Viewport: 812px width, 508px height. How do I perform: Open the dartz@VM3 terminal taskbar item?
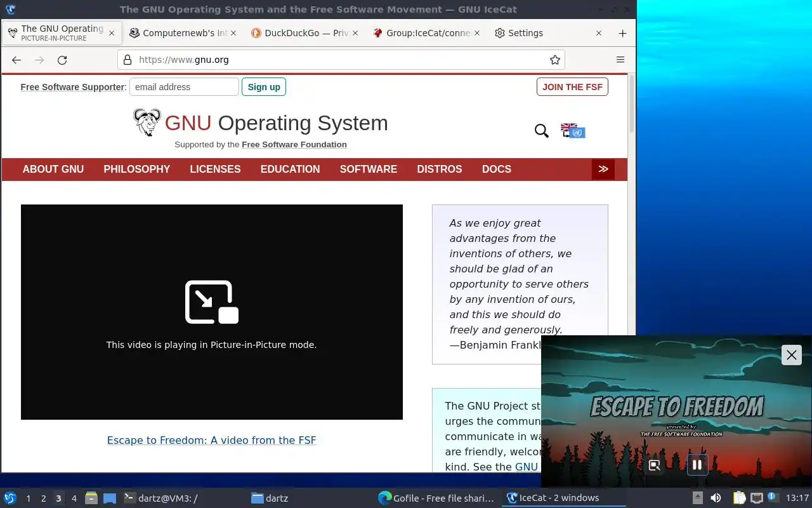click(x=183, y=498)
